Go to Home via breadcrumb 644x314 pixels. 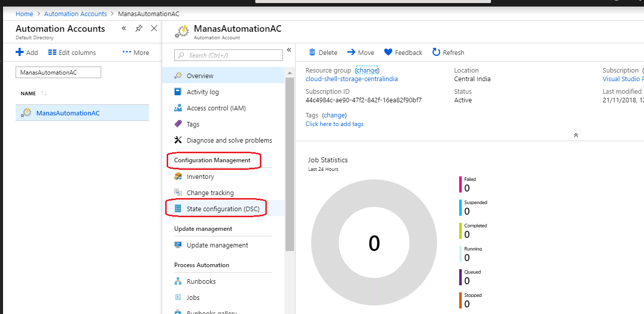point(24,14)
